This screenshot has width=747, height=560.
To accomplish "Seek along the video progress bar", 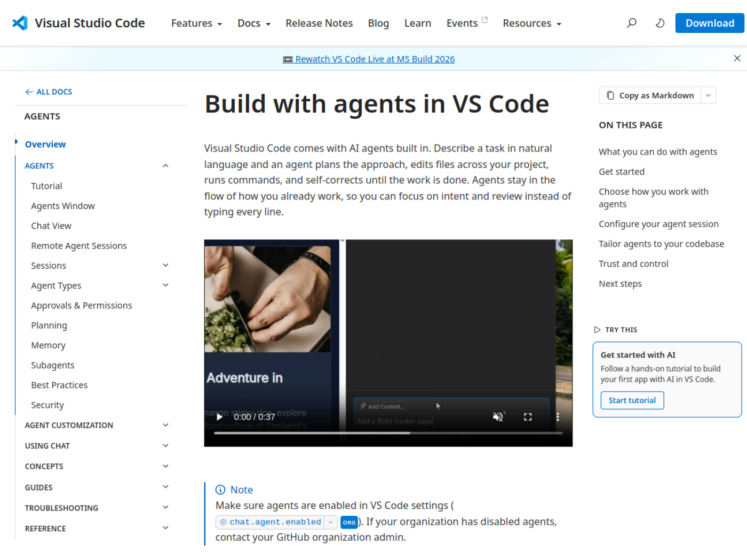I will coord(388,433).
